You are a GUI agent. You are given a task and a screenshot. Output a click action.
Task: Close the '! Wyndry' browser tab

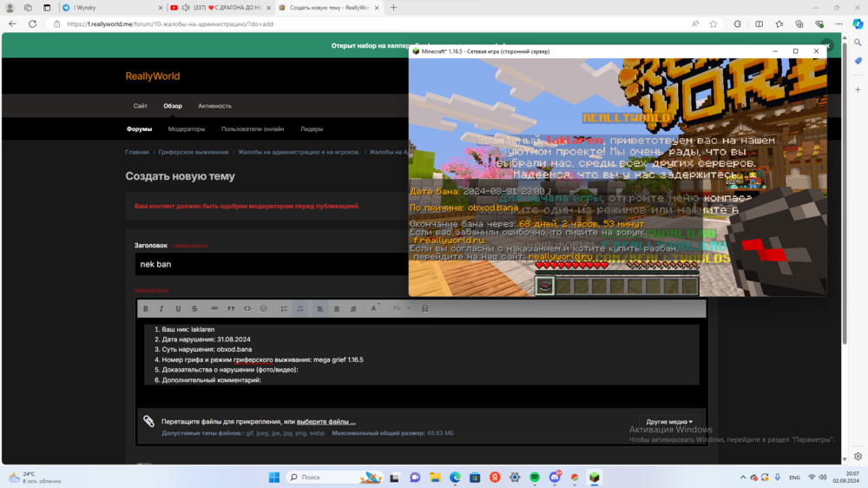(161, 8)
